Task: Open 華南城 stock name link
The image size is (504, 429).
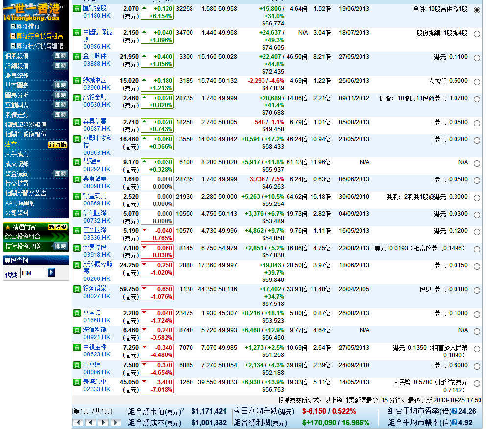Action: [92, 312]
